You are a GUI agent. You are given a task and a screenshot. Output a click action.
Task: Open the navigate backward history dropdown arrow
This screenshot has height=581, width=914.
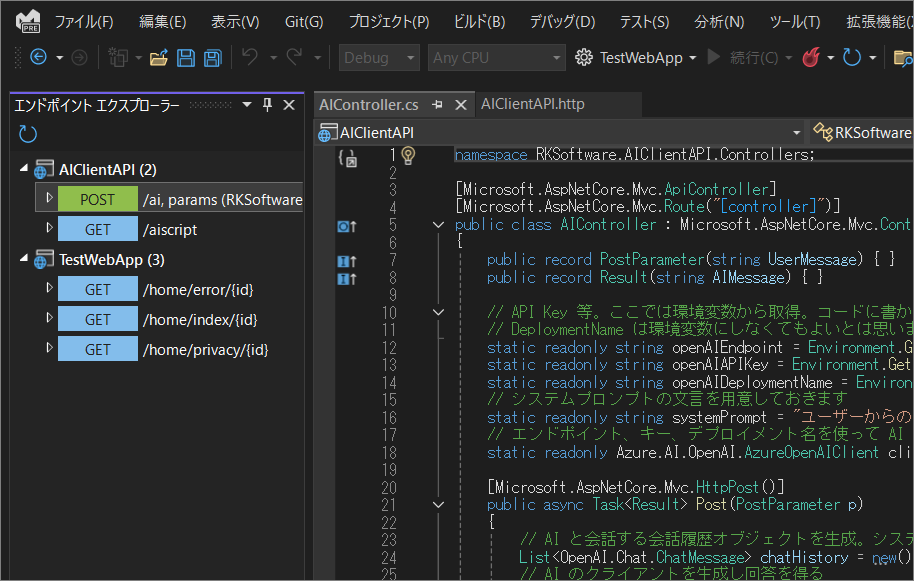click(59, 58)
